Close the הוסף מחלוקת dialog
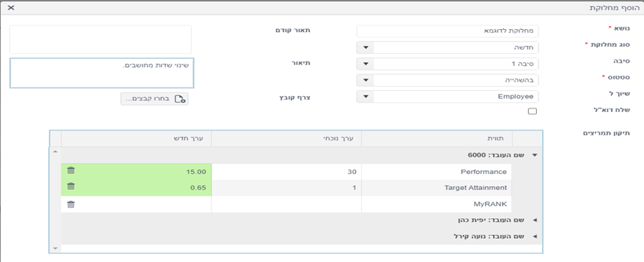644x262 pixels. tap(11, 8)
